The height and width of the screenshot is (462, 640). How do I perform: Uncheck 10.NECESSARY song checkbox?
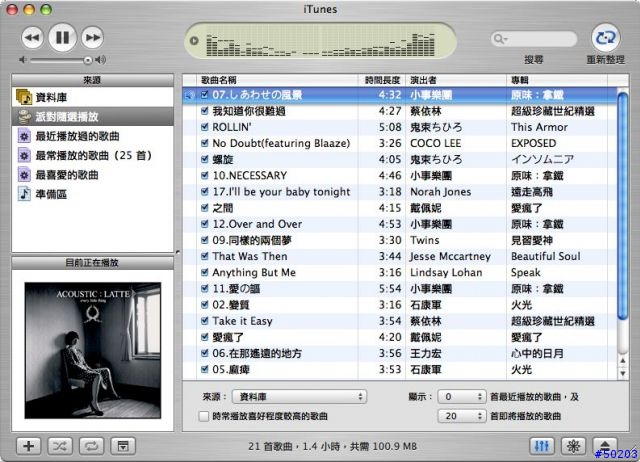(x=205, y=175)
